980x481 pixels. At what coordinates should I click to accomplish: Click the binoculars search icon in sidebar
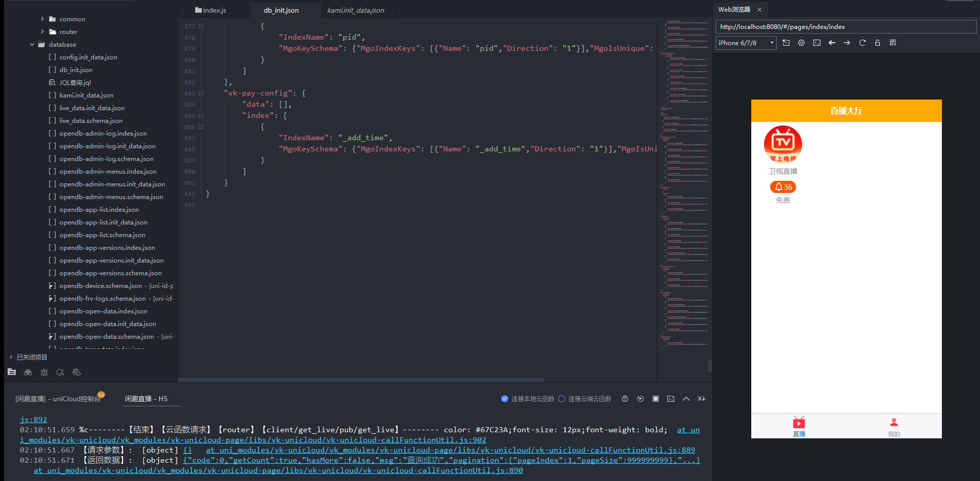coord(28,372)
